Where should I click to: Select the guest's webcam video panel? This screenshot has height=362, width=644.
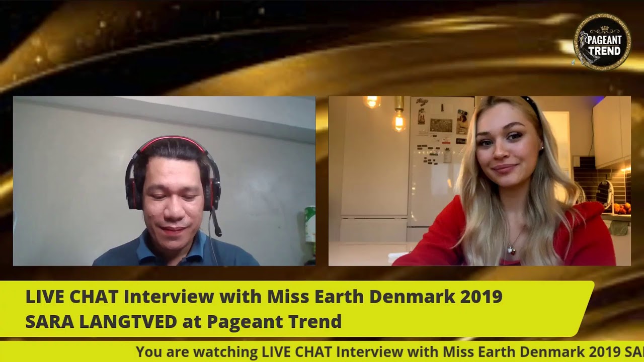point(479,181)
